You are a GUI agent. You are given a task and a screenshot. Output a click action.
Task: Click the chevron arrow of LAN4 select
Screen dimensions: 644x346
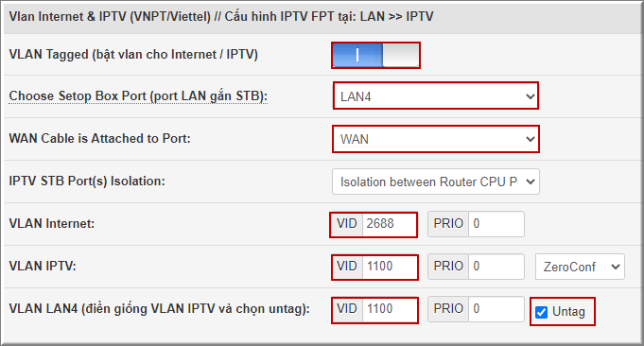click(530, 96)
